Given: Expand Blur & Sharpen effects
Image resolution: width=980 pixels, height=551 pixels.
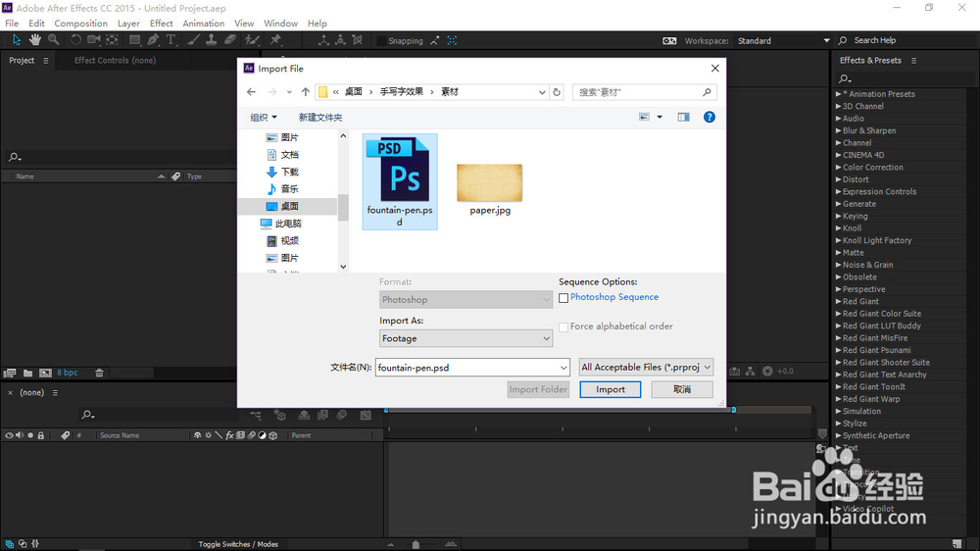Looking at the screenshot, I should [x=838, y=130].
